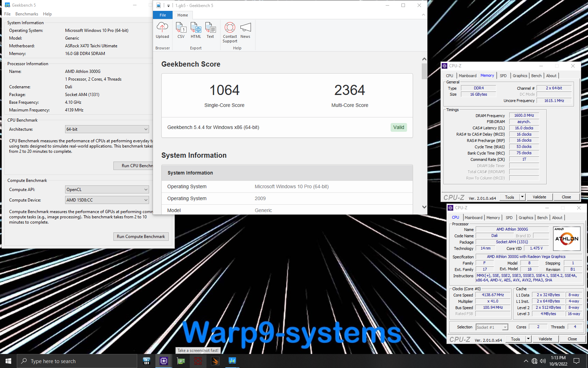Collapse the ribbon with the chevron
The image size is (588, 368).
click(423, 15)
